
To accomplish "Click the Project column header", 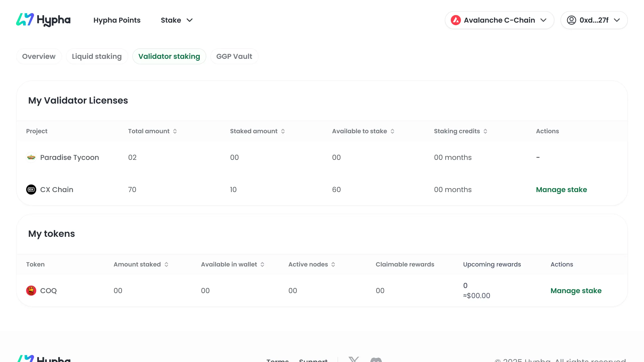I will tap(37, 131).
